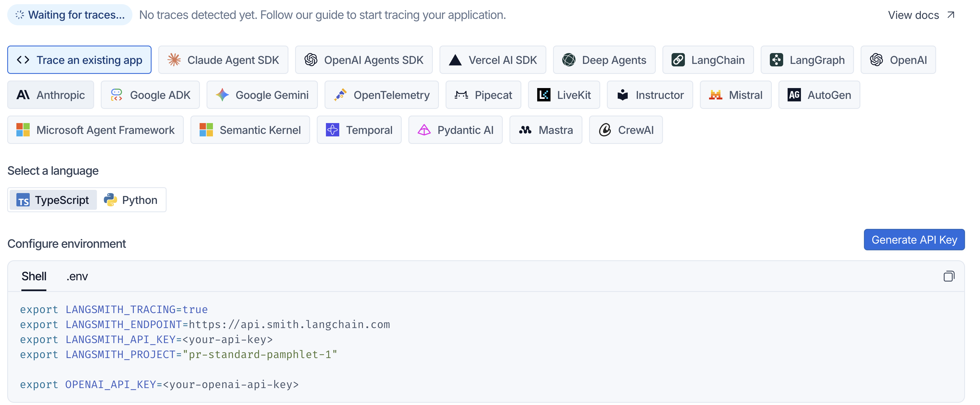The width and height of the screenshot is (980, 405).
Task: Pick the OpenAI Agents SDK integration
Action: click(x=364, y=60)
